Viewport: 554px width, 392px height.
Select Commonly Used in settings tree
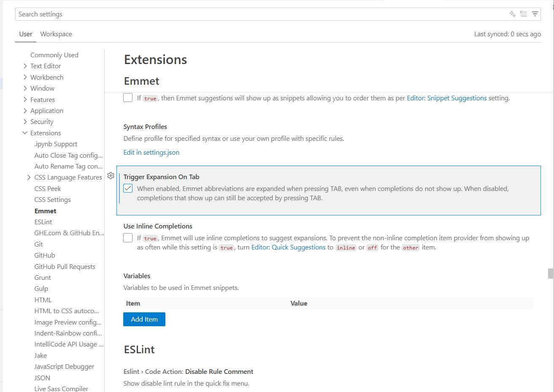coord(54,55)
